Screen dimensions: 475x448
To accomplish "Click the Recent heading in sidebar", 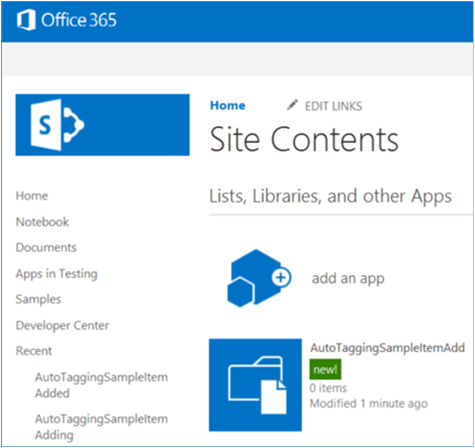I will pyautogui.click(x=34, y=351).
